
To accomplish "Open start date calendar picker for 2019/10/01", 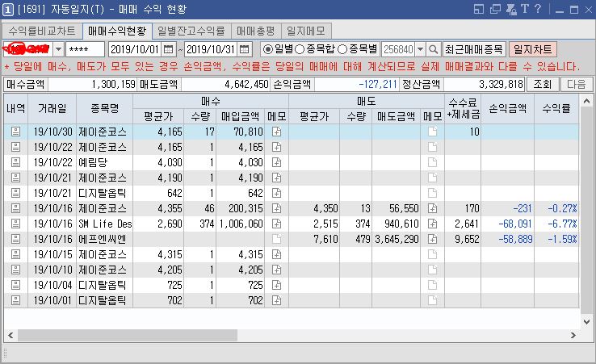I will 168,49.
